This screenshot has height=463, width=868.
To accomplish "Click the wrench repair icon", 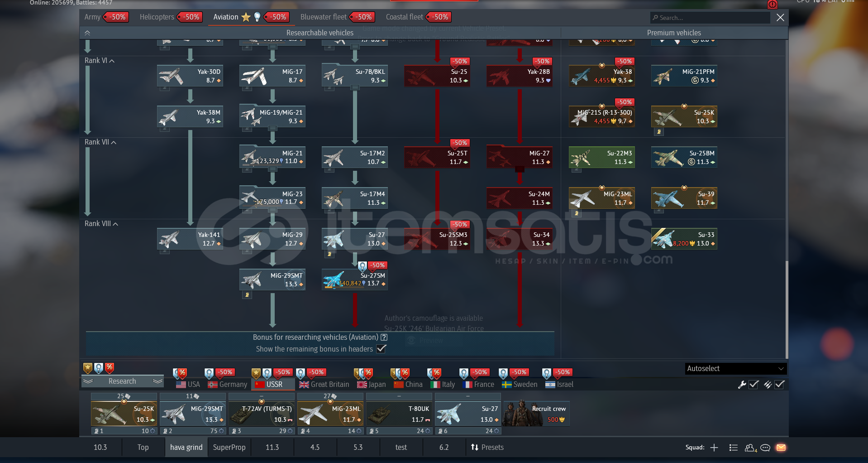I will (742, 385).
